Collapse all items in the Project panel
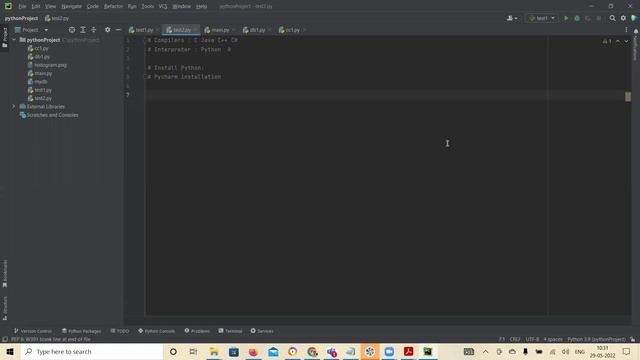The height and width of the screenshot is (360, 640). 93,30
